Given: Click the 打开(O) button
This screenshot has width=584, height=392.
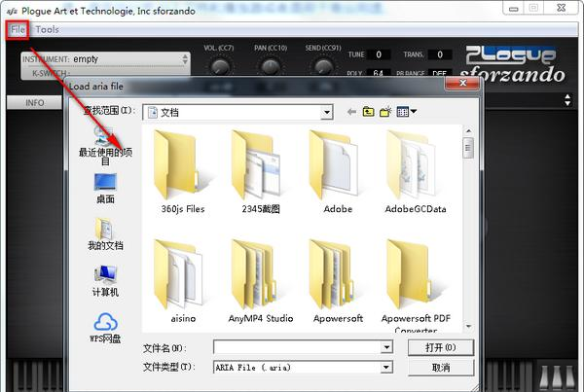Looking at the screenshot, I should [441, 347].
